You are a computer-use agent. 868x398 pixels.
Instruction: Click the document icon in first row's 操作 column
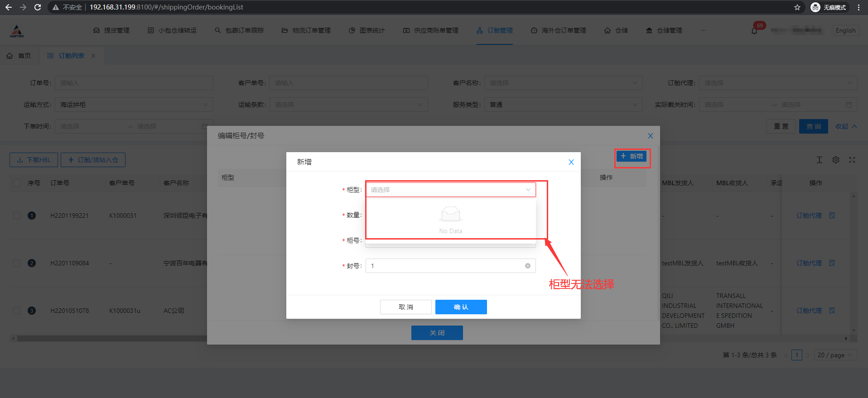coord(832,216)
